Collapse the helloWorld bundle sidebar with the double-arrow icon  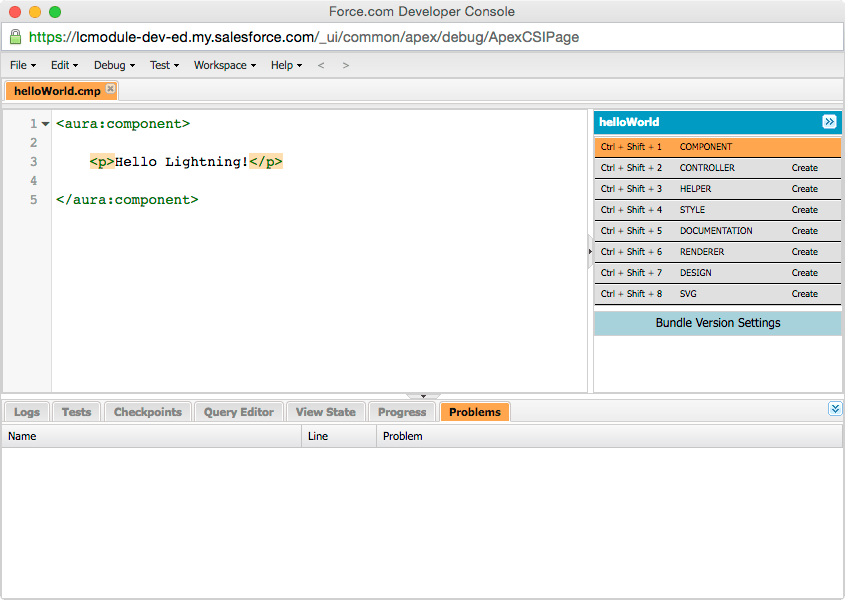tap(829, 122)
